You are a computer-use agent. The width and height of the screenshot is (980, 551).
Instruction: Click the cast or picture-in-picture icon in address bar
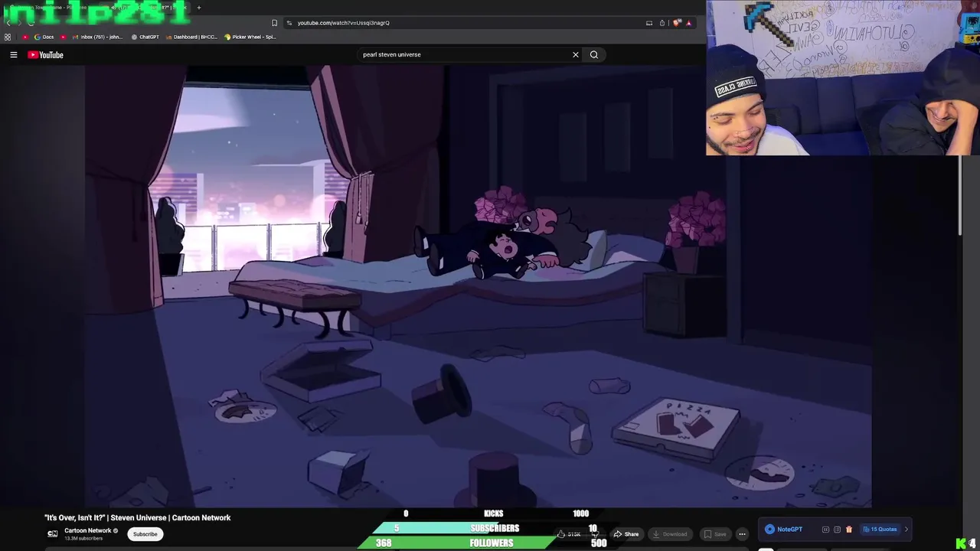649,23
